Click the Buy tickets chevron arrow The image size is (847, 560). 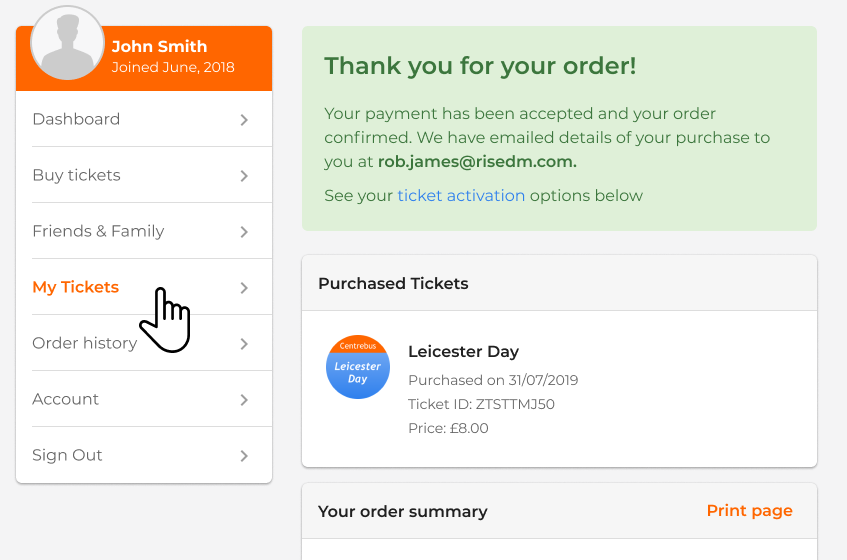click(x=244, y=176)
